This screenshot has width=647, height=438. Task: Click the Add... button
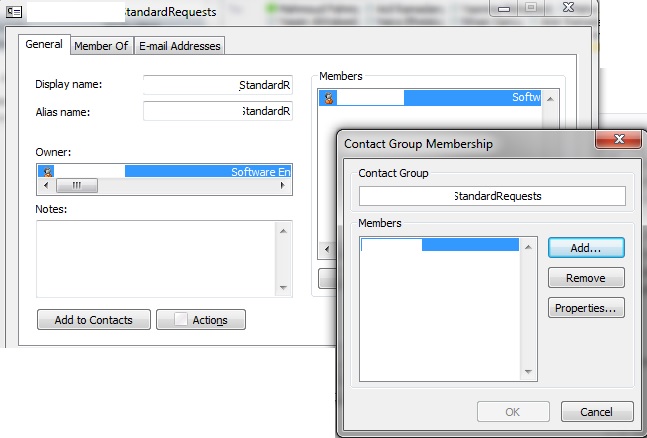tap(586, 248)
